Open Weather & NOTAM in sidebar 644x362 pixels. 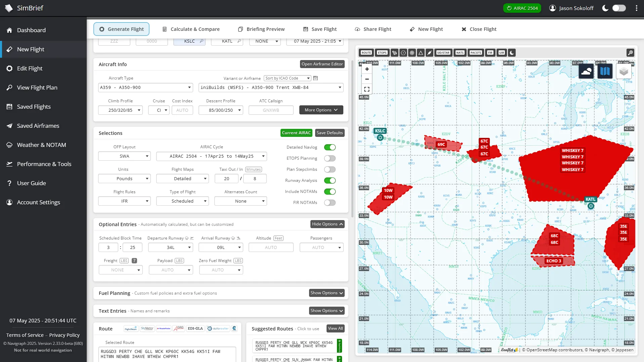(x=41, y=145)
